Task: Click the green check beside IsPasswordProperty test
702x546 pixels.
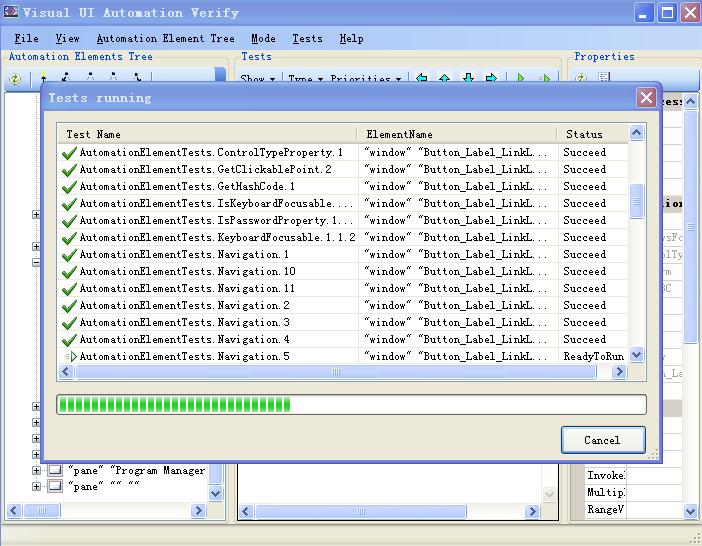Action: click(69, 221)
